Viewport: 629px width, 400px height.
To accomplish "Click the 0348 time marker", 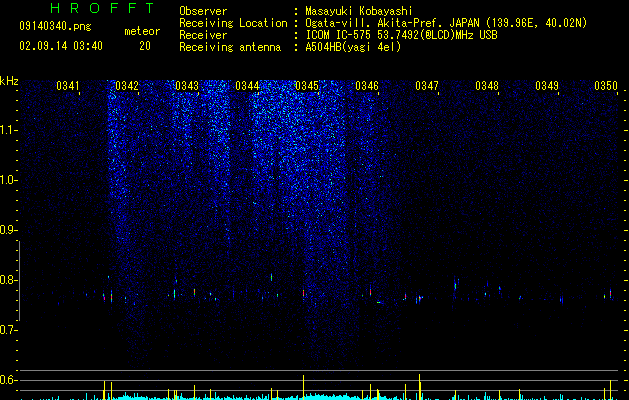I will click(487, 85).
